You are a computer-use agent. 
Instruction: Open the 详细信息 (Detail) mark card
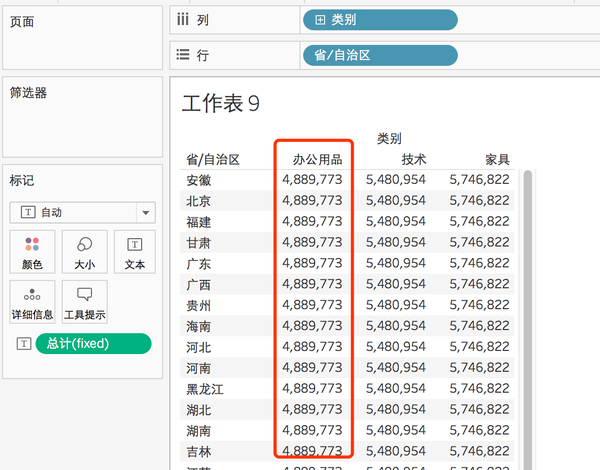click(32, 302)
